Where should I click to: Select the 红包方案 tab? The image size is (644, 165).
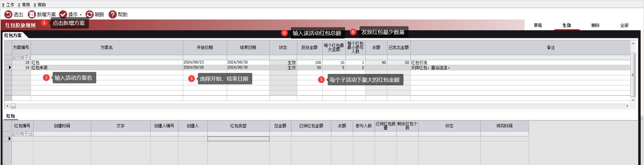13,35
